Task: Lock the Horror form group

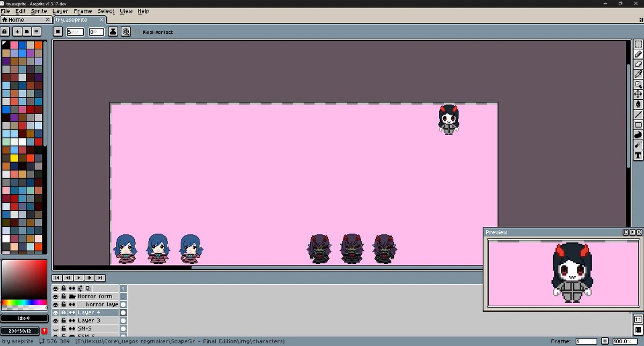Action: coord(63,296)
